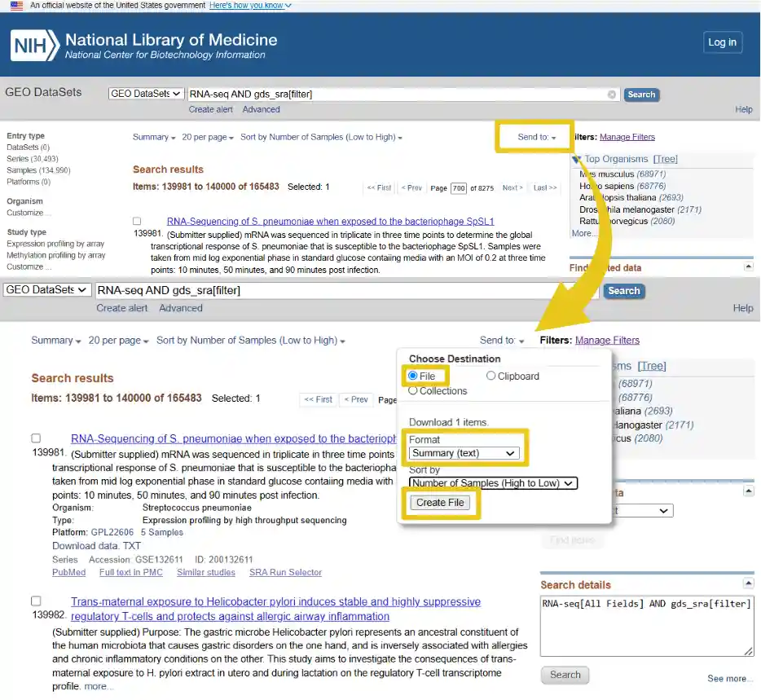Click the Create File button
This screenshot has height=700, width=761.
tap(440, 503)
